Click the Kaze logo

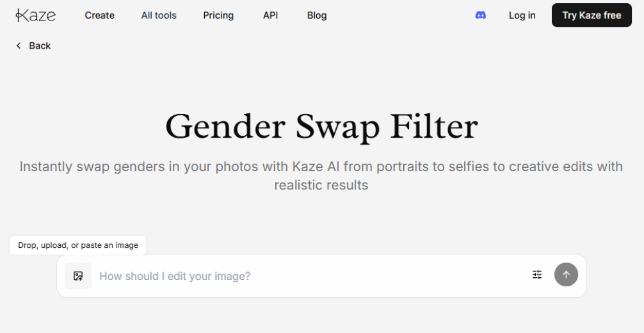coord(36,15)
